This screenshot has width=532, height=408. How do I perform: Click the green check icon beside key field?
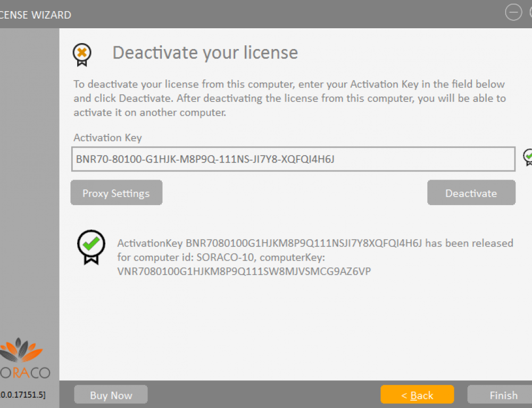(x=528, y=157)
